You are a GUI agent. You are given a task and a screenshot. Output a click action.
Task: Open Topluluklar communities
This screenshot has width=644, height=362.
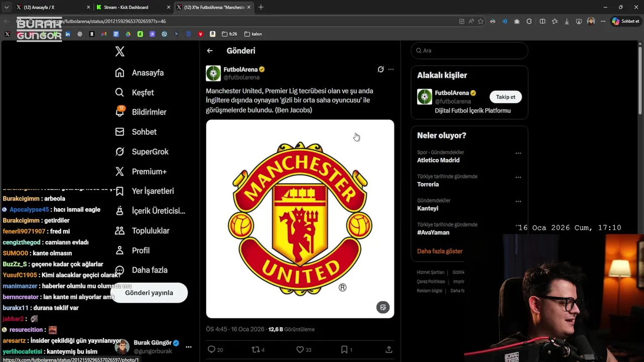tap(142, 231)
